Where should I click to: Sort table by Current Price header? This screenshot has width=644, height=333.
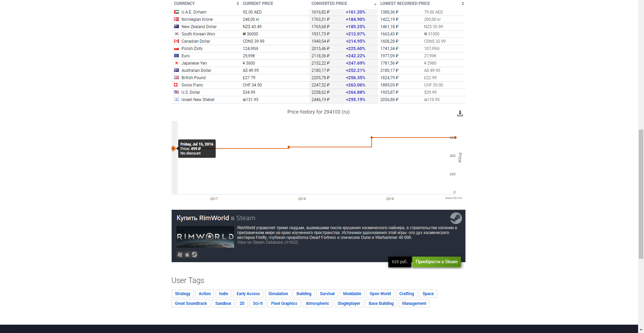275,3
